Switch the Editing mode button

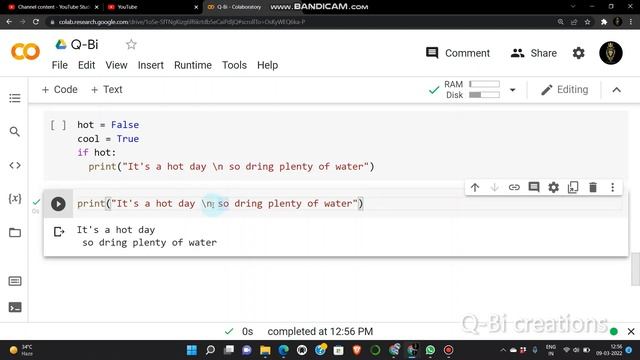point(564,90)
